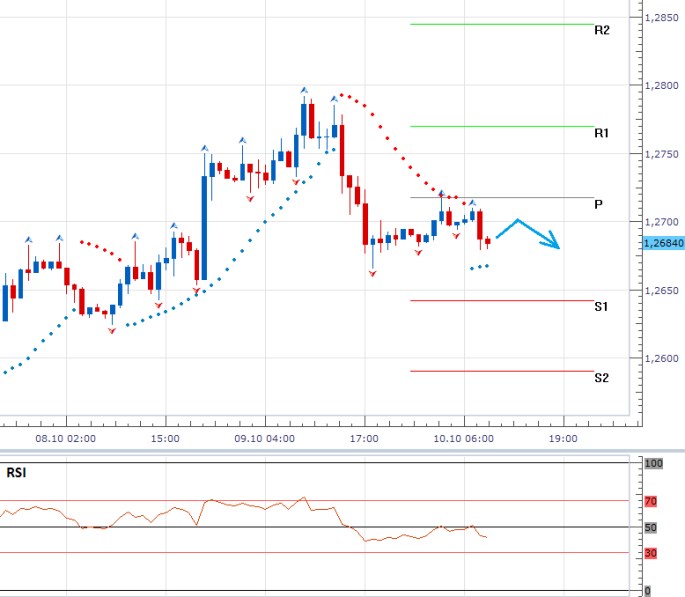
Task: Select the red S1 support line
Action: (500, 300)
